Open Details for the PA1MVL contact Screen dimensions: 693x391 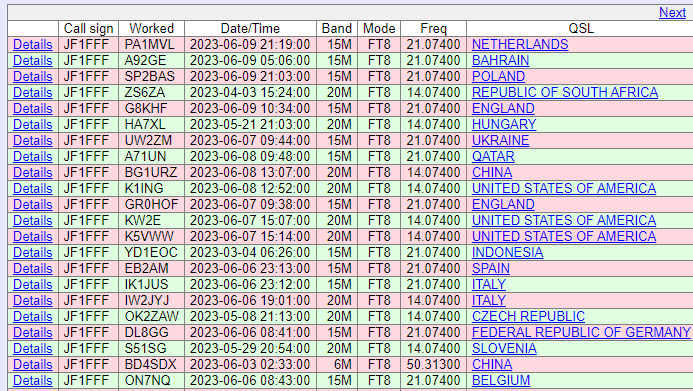pyautogui.click(x=33, y=45)
